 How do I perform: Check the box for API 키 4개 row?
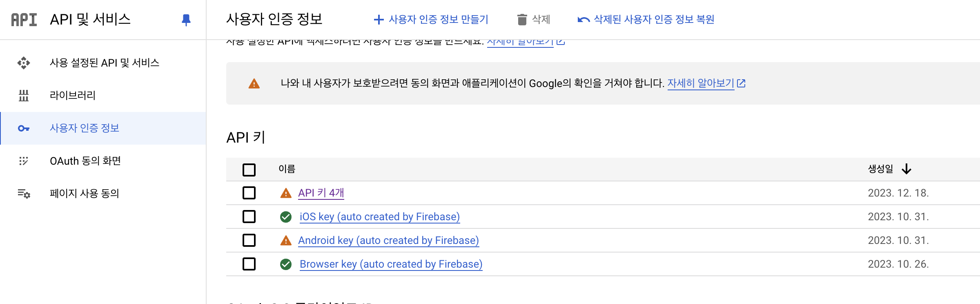[x=249, y=193]
